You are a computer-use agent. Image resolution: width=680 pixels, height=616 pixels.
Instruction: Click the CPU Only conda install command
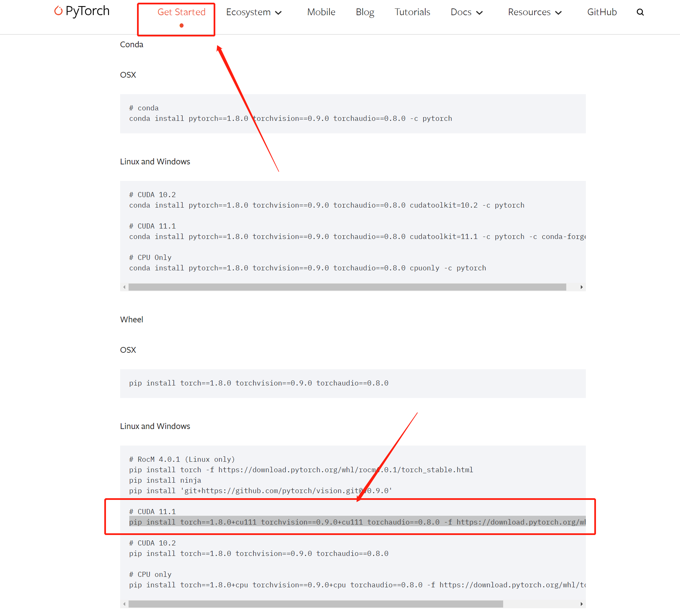coord(307,268)
